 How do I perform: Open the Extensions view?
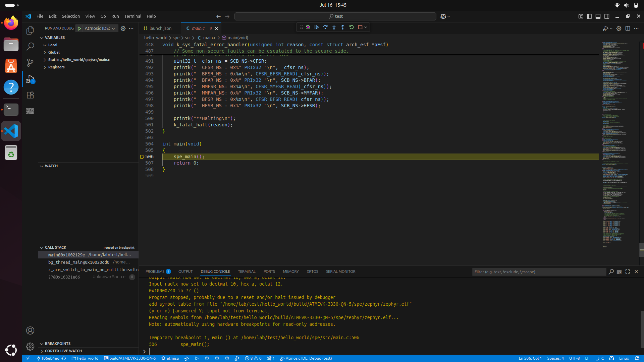30,95
